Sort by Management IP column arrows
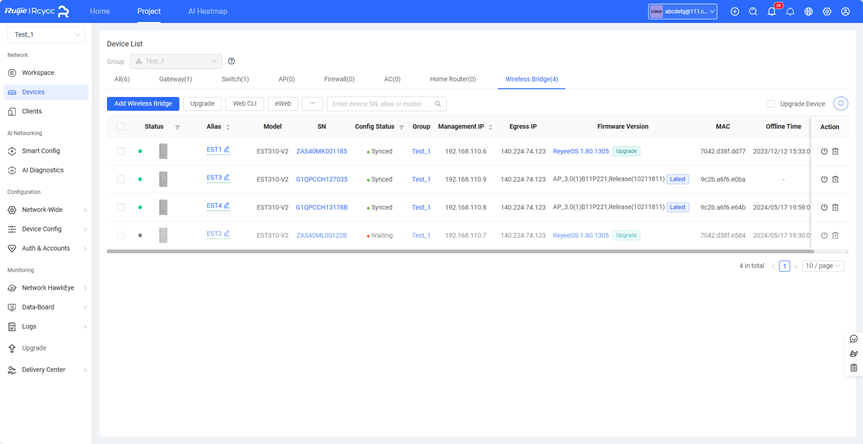The image size is (863, 444). coord(490,127)
